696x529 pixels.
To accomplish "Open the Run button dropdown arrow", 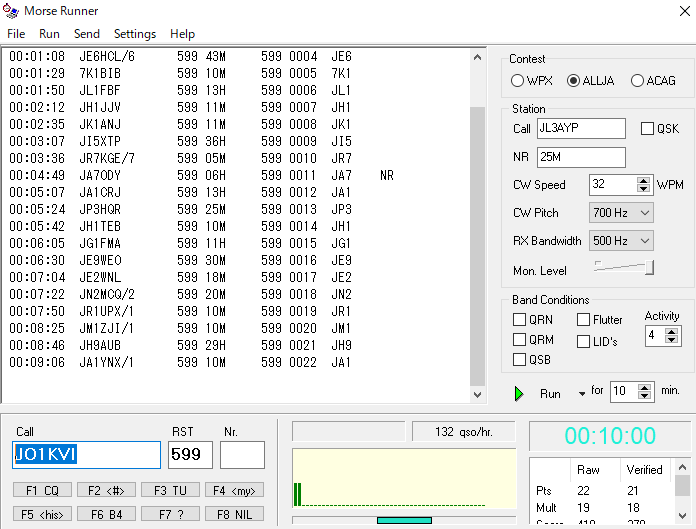I will pyautogui.click(x=581, y=394).
